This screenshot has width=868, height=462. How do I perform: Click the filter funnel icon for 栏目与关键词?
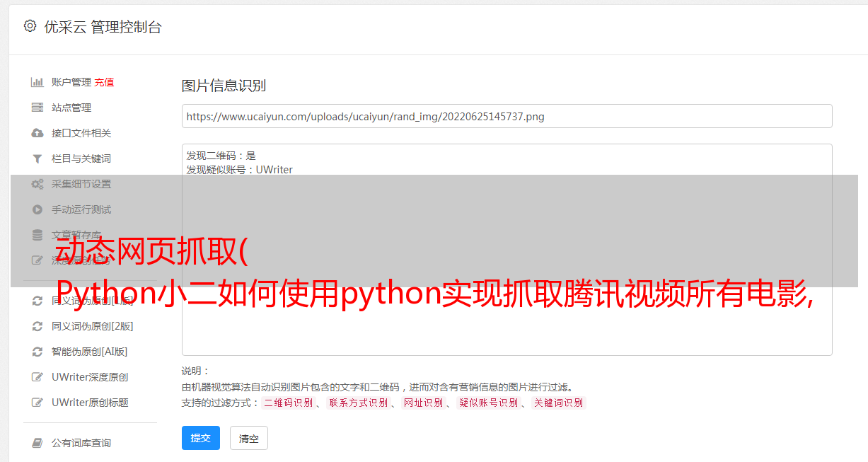(37, 158)
